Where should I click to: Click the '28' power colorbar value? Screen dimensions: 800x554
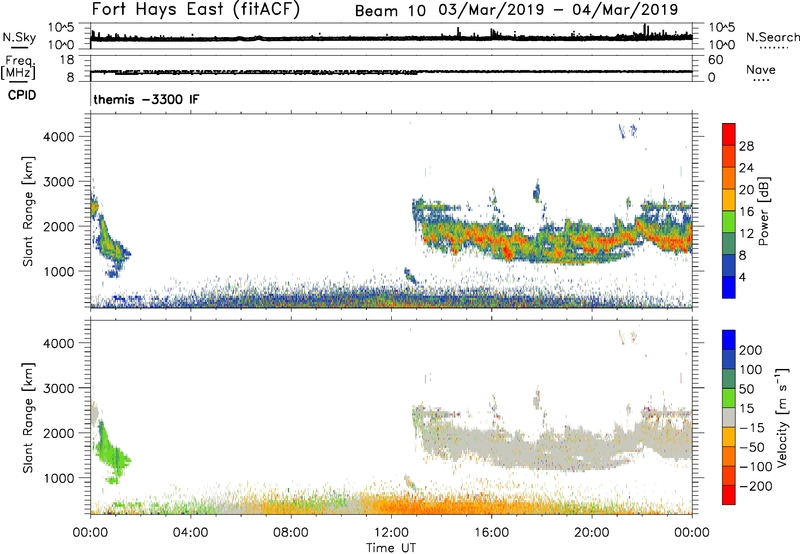(x=746, y=146)
